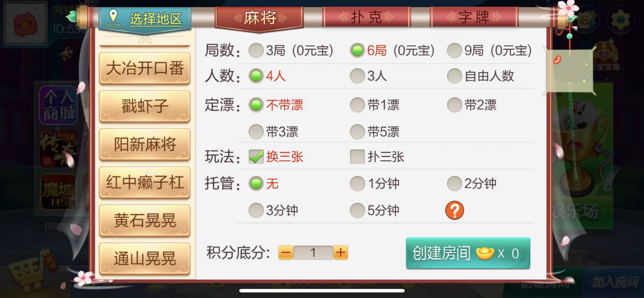
Task: Select 自由人数 player count
Action: [x=454, y=76]
